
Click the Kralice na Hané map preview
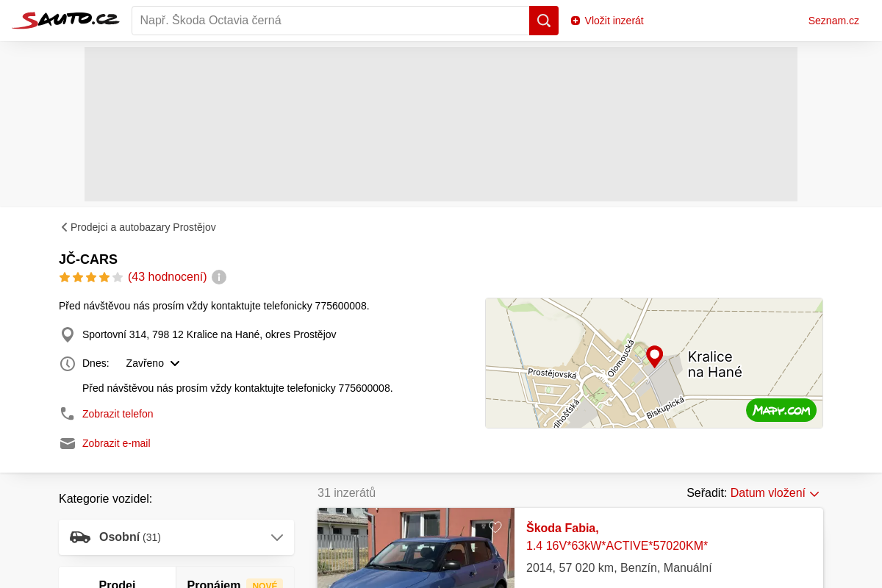coord(654,363)
